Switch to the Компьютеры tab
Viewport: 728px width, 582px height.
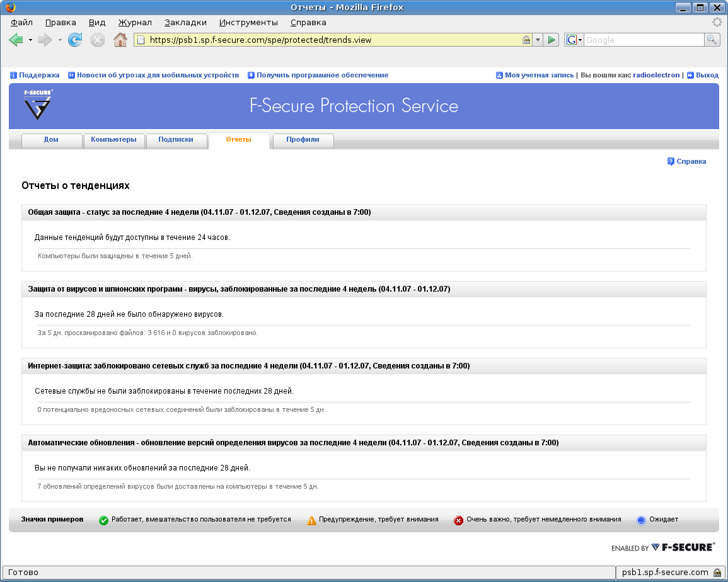(x=113, y=140)
